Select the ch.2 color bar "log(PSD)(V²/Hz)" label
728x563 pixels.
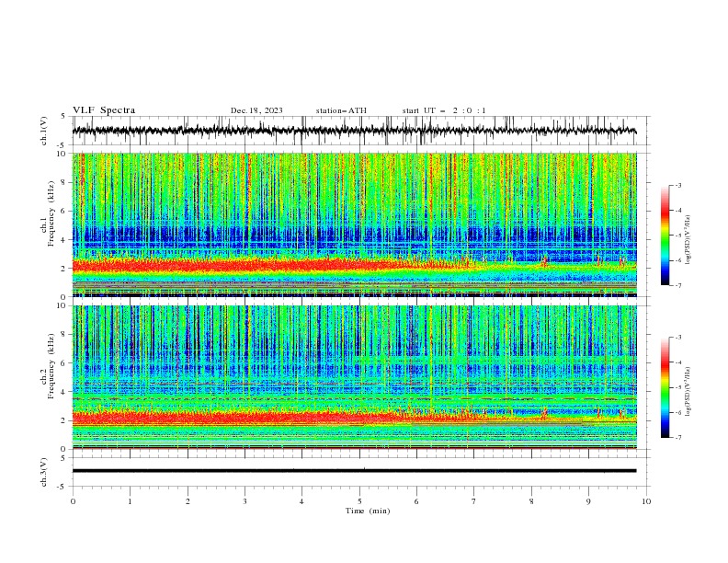(688, 392)
